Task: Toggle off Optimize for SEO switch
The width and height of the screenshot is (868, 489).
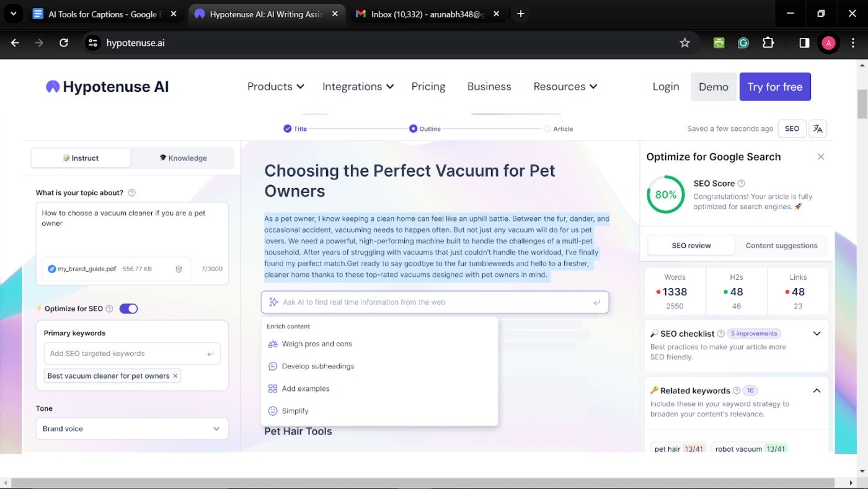Action: [128, 308]
